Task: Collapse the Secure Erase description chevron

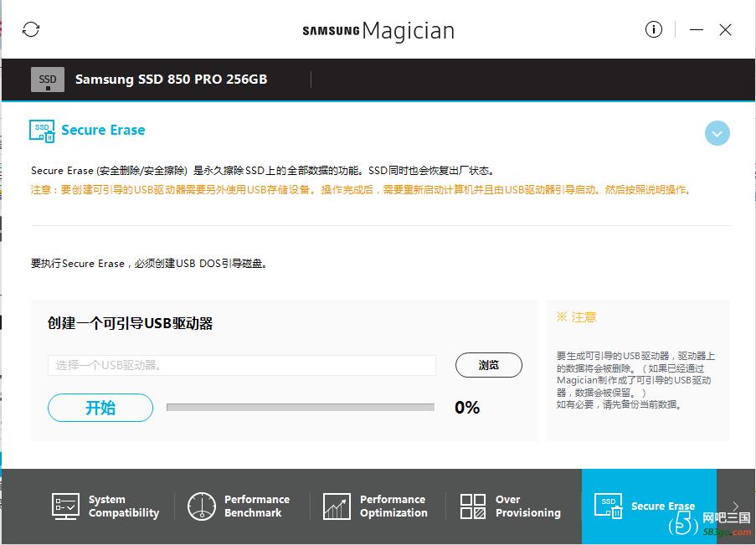Action: tap(717, 133)
